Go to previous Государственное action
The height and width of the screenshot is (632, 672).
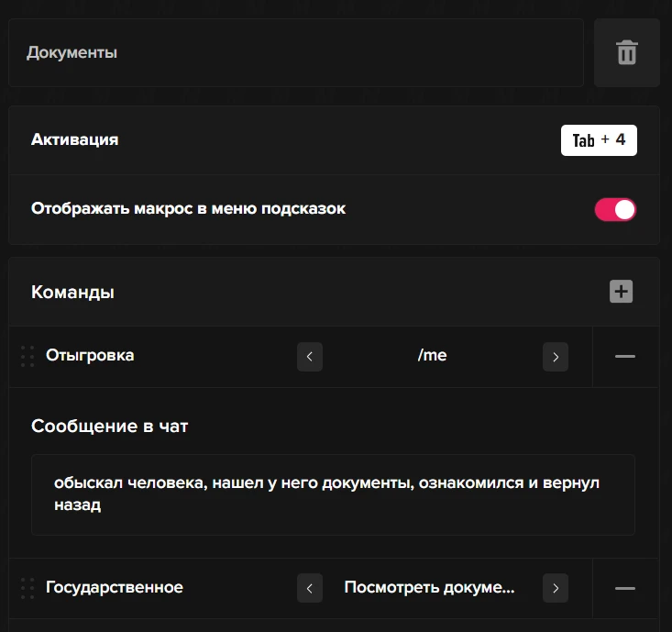(x=310, y=588)
